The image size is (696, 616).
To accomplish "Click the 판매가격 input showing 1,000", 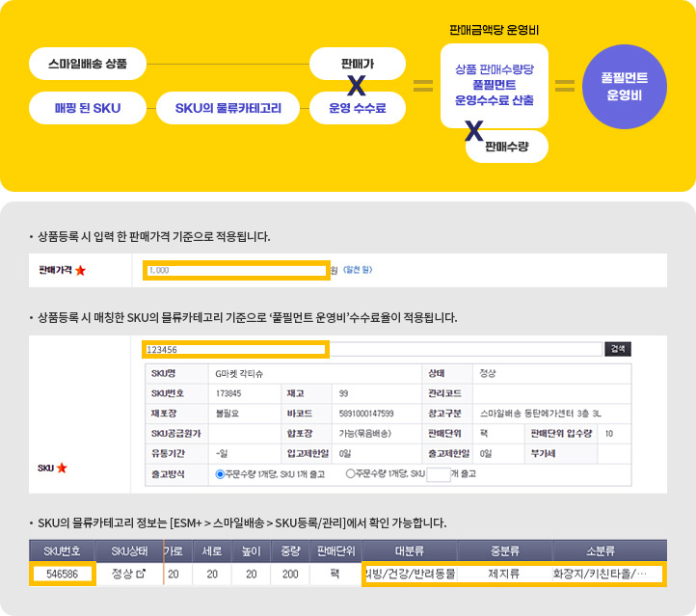I will click(236, 270).
